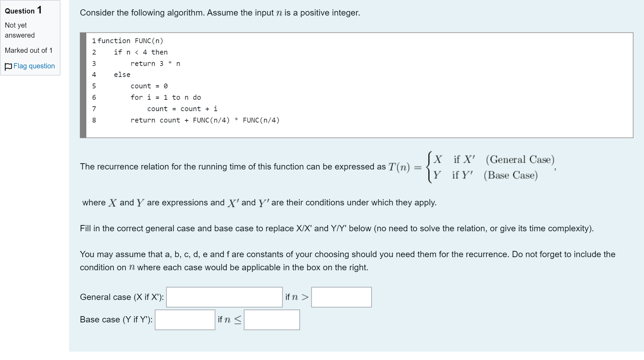This screenshot has height=360, width=644.
Task: Click the input box after 'if n >'
Action: [x=342, y=297]
